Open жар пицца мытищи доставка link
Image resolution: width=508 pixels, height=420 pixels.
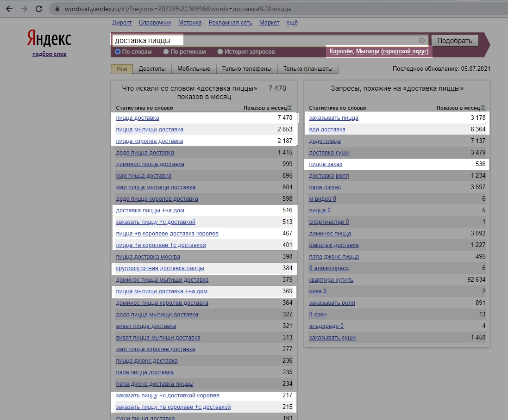click(156, 187)
